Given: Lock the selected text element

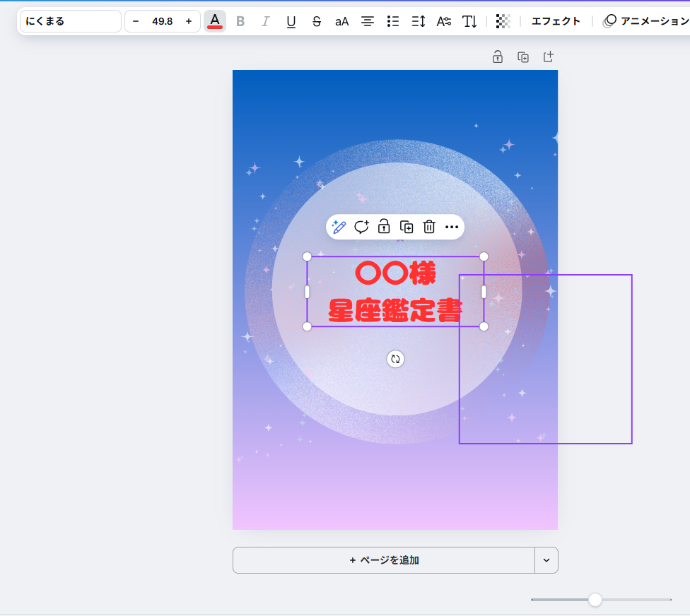Looking at the screenshot, I should tap(384, 227).
